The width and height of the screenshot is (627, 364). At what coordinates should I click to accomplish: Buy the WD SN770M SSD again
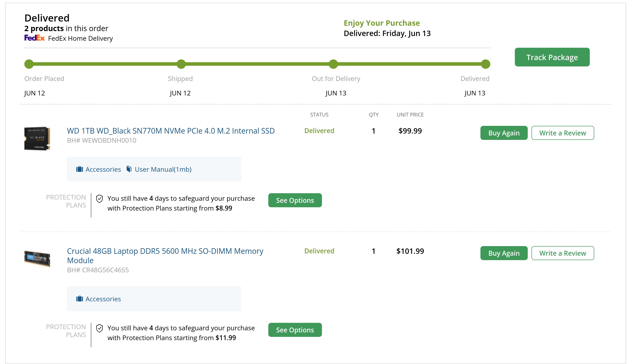(504, 133)
